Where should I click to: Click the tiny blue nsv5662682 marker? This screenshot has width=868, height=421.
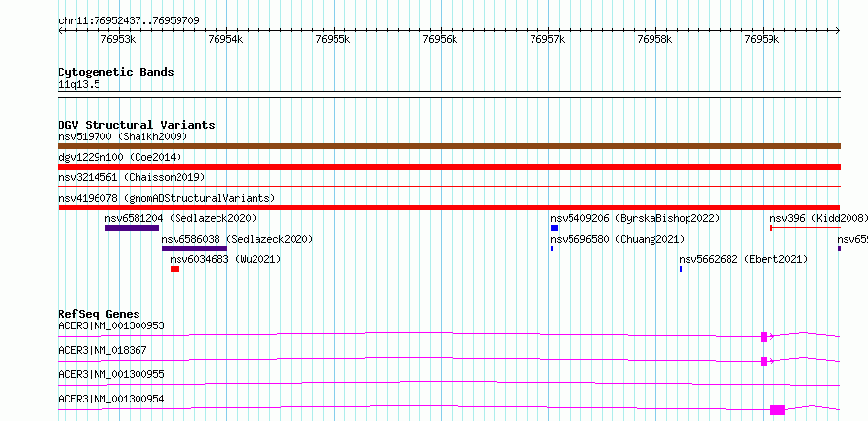681,269
